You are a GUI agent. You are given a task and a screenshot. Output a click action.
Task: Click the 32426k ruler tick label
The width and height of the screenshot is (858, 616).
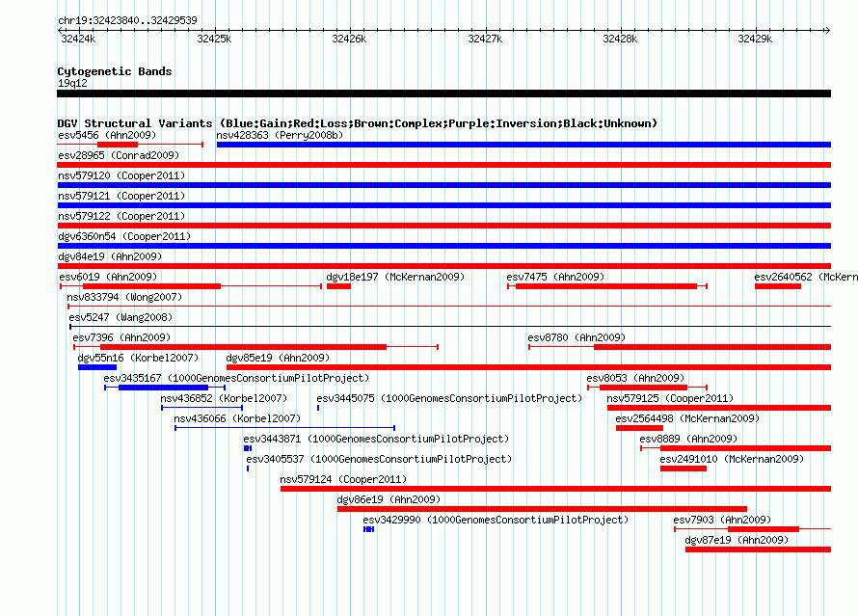point(349,39)
